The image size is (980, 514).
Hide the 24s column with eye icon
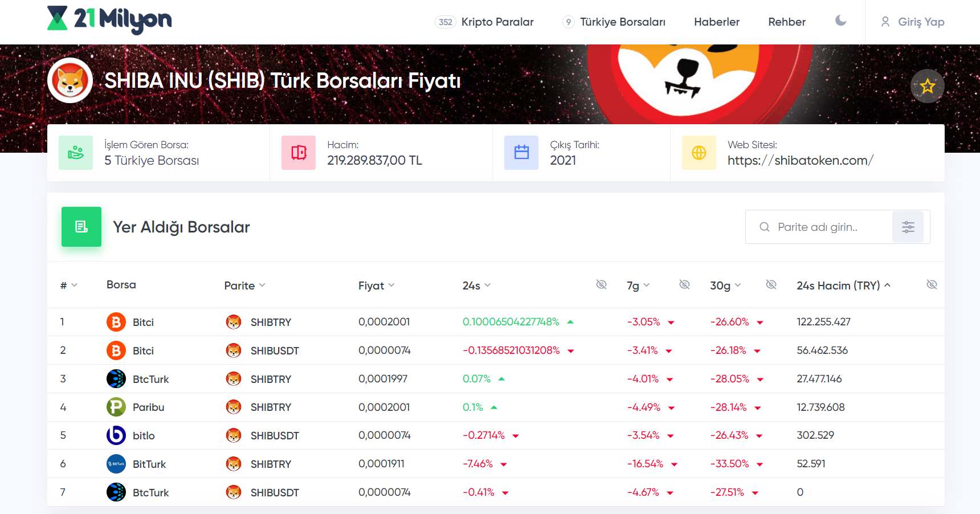click(601, 284)
